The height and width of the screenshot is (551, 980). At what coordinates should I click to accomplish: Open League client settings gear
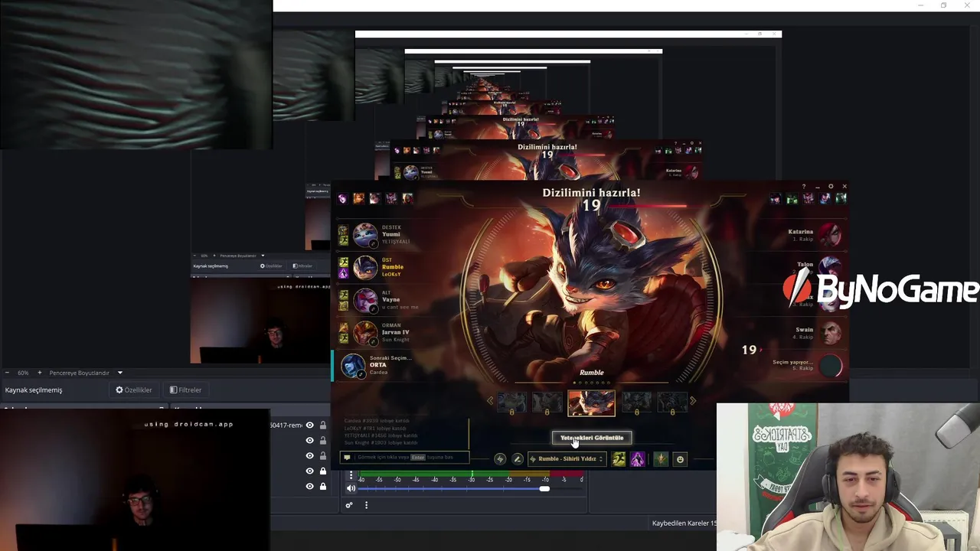click(x=831, y=187)
